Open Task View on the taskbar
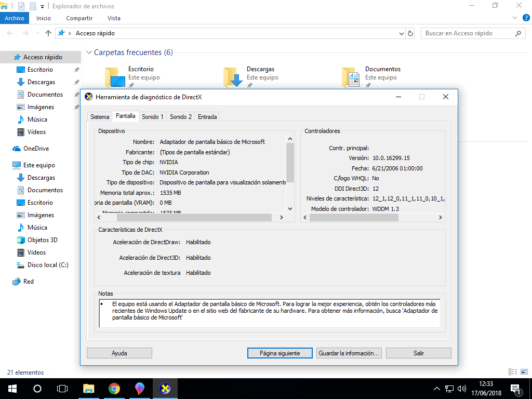 [62, 389]
